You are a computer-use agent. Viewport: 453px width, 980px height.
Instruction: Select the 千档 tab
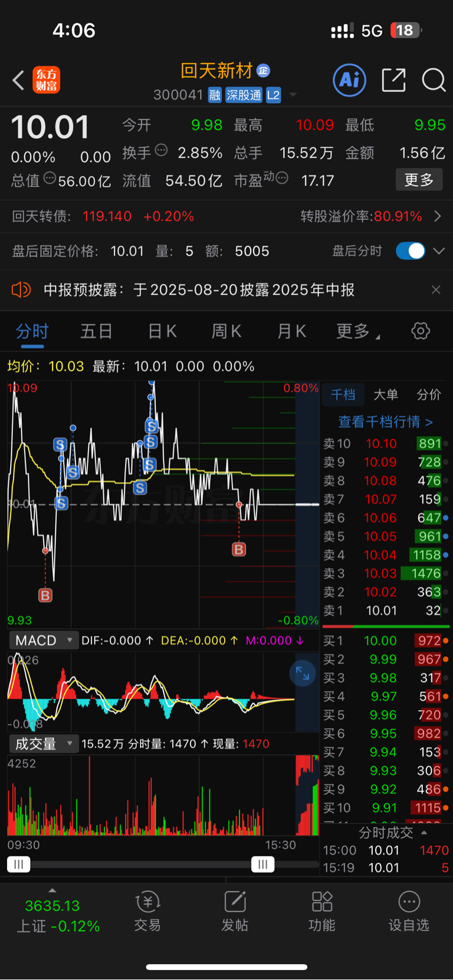point(343,394)
